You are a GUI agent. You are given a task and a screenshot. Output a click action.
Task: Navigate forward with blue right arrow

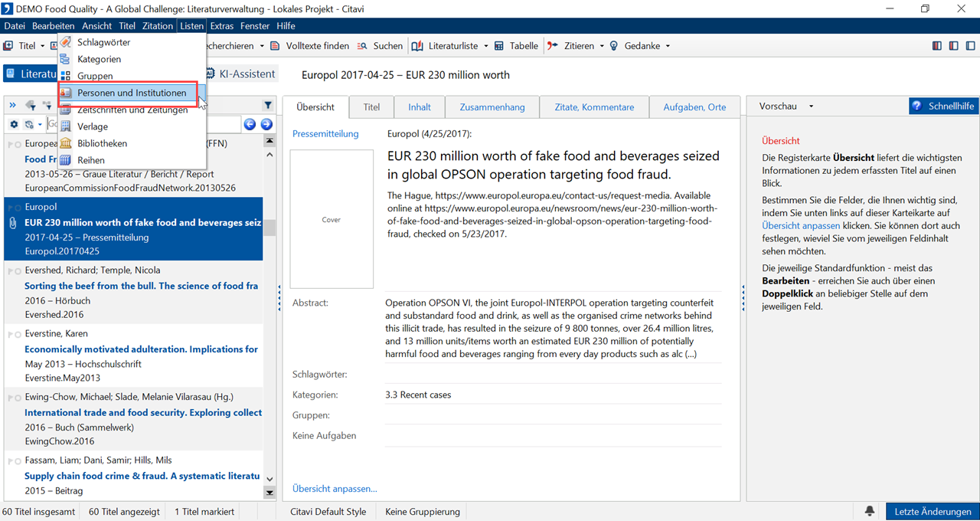click(x=266, y=124)
